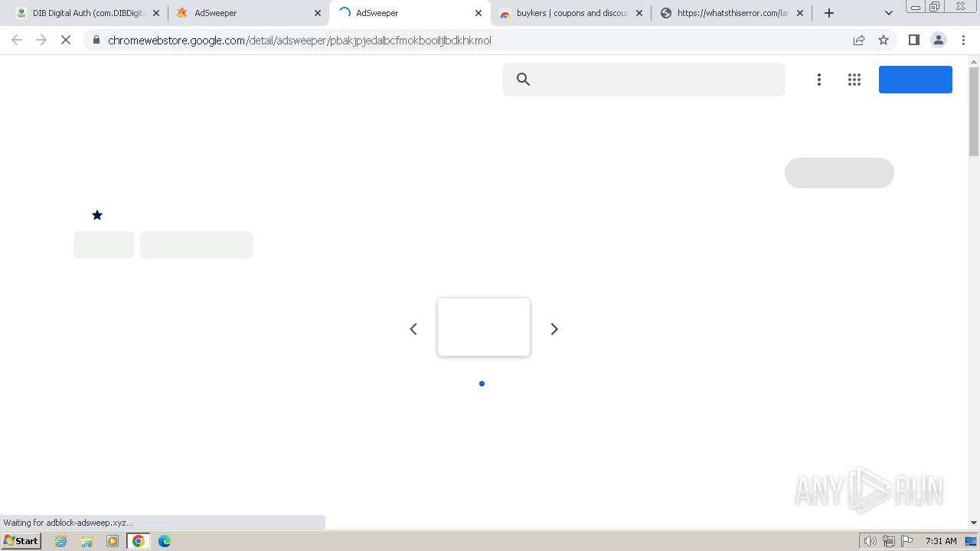980x551 pixels.
Task: Open the network tray icon
Action: point(889,541)
